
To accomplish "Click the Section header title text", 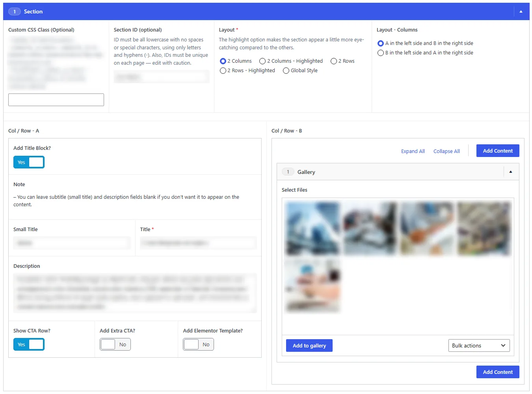I will (x=33, y=11).
